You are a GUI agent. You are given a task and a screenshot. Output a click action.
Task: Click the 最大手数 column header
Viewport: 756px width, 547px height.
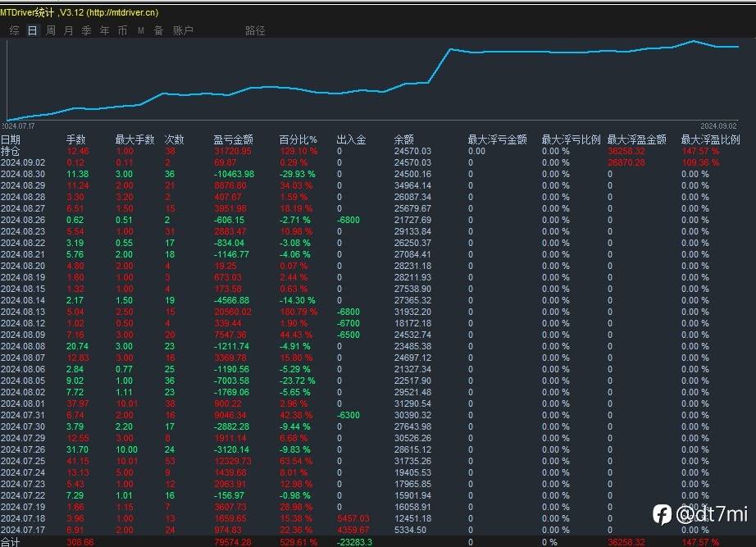(x=134, y=140)
